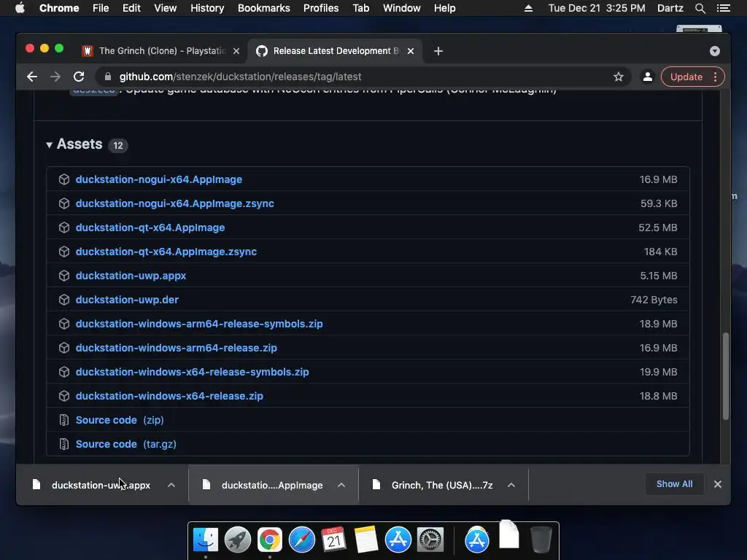Download duckstation-nogui-x64.AppImage
The height and width of the screenshot is (560, 747).
[x=158, y=179]
